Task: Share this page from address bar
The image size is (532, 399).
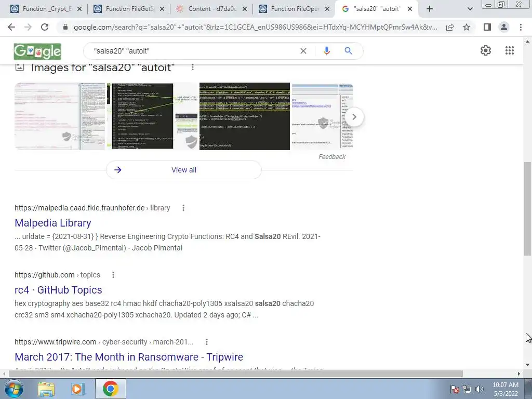Action: 450,27
